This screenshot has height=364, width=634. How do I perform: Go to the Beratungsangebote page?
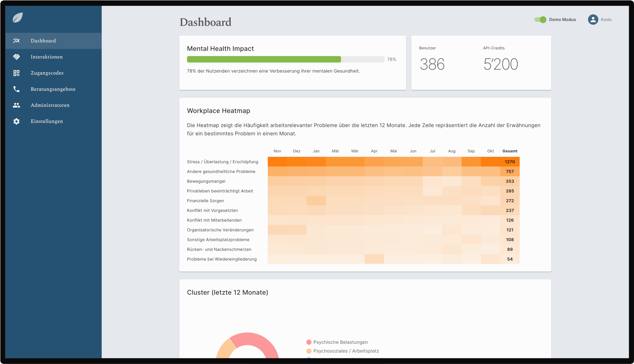point(53,89)
